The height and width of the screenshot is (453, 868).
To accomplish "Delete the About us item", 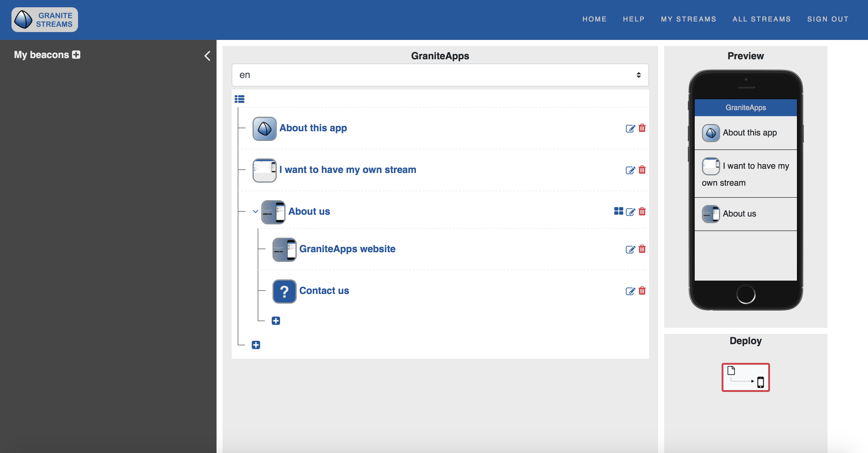I will pyautogui.click(x=642, y=211).
